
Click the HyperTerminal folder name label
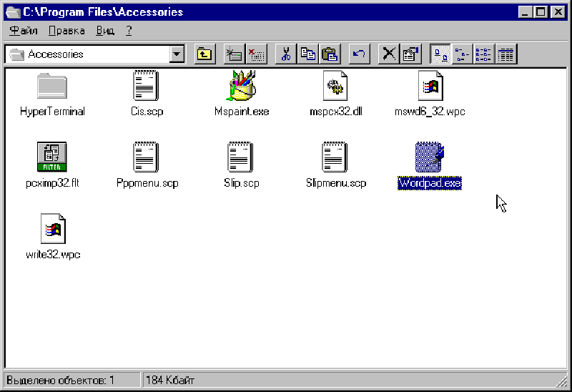point(52,112)
